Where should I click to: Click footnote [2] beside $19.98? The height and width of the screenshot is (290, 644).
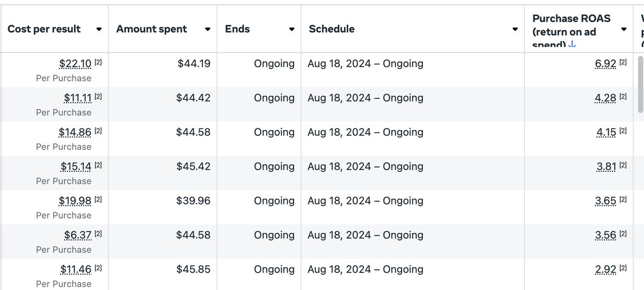coord(98,200)
